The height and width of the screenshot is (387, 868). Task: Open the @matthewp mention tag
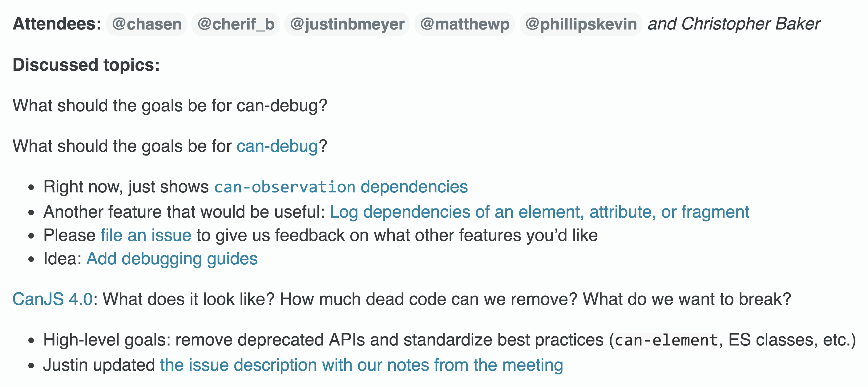click(465, 24)
